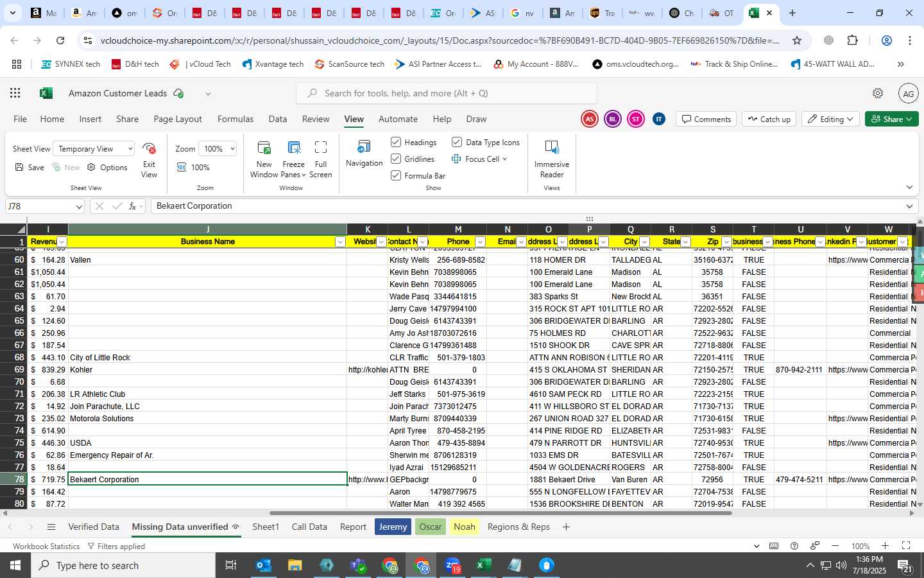Open Excel settings gear icon
924x578 pixels.
click(878, 93)
